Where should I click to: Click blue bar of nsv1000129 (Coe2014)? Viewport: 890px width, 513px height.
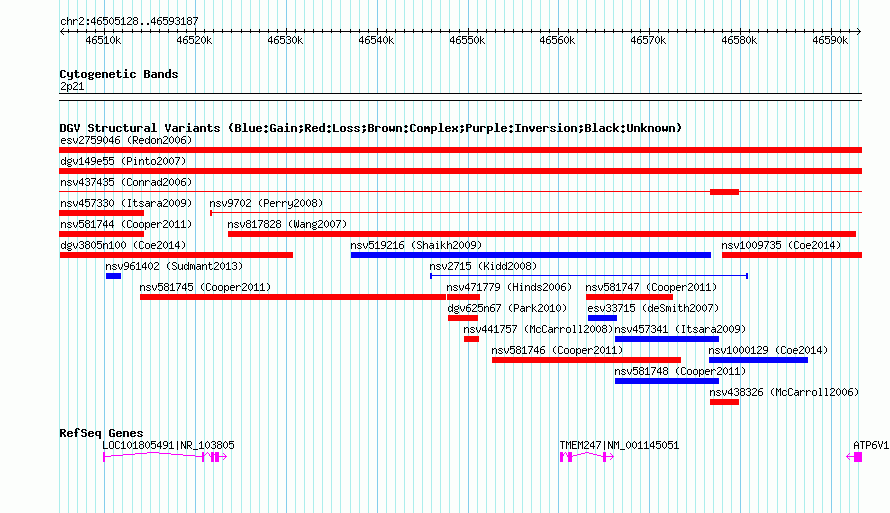point(758,360)
